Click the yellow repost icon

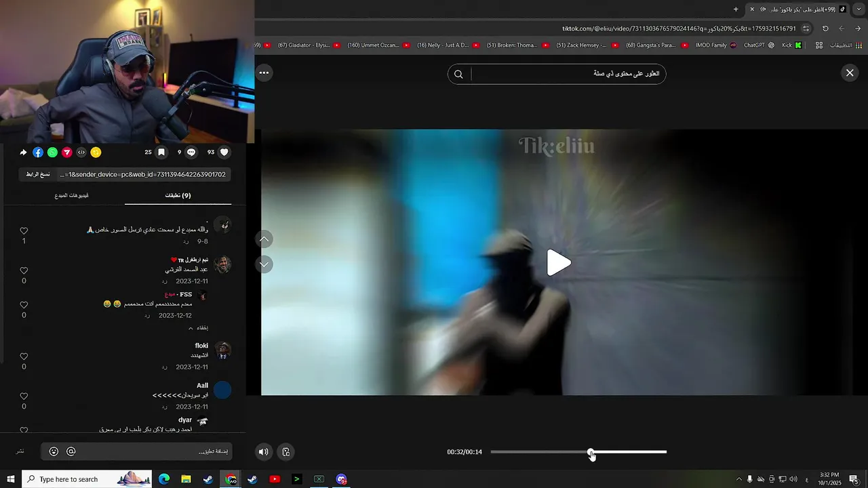pyautogui.click(x=96, y=152)
